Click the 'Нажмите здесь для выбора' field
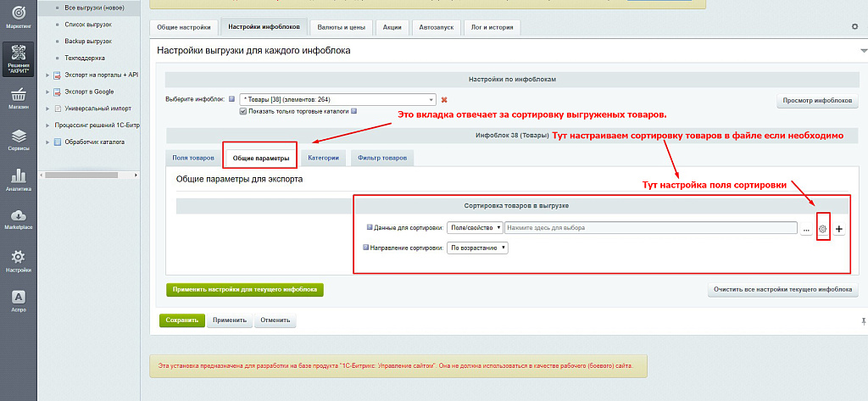Screen dimensions: 868x401 pyautogui.click(x=650, y=228)
